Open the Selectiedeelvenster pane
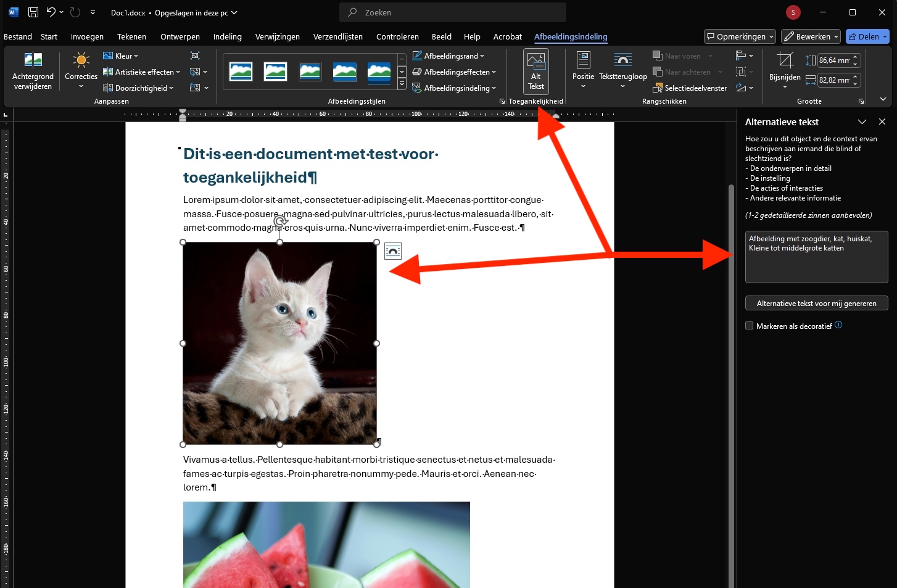 click(690, 88)
